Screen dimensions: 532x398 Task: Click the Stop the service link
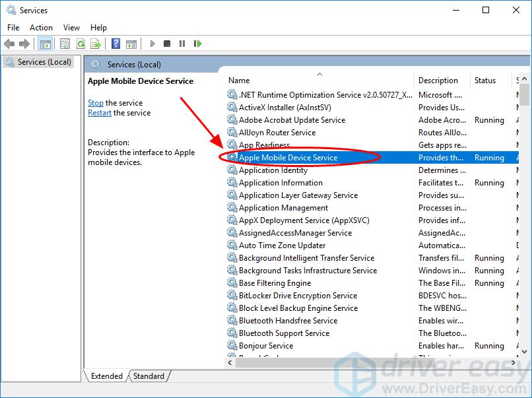pos(96,103)
